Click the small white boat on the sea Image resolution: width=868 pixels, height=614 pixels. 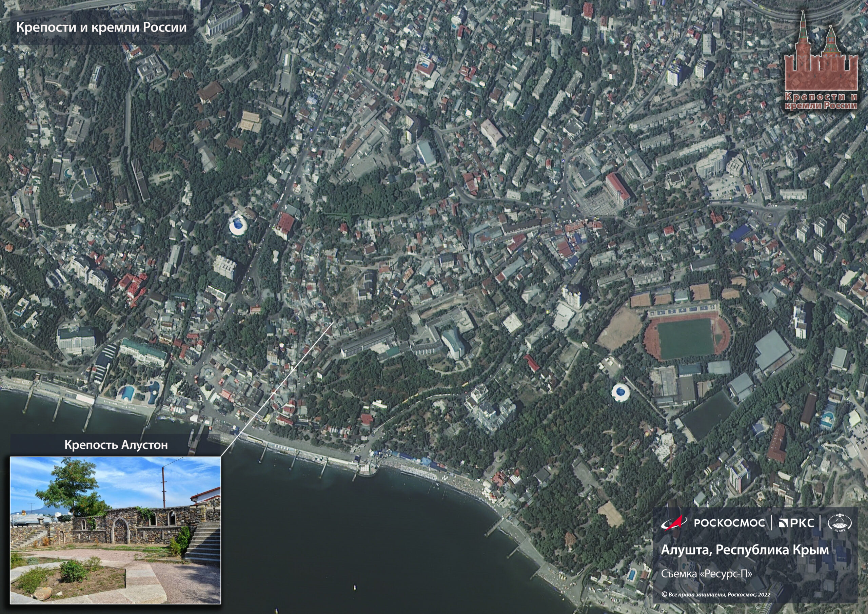point(355,588)
